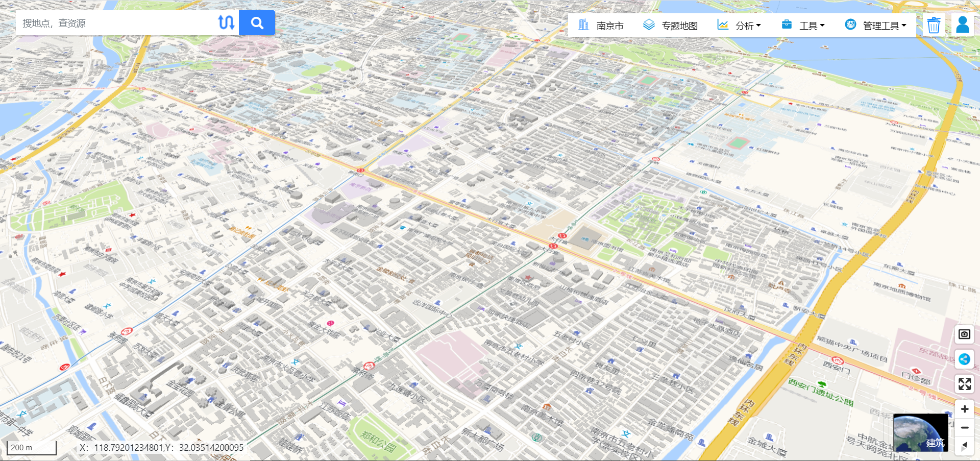Zoom in with the plus button
The width and height of the screenshot is (980, 461).
coord(964,409)
